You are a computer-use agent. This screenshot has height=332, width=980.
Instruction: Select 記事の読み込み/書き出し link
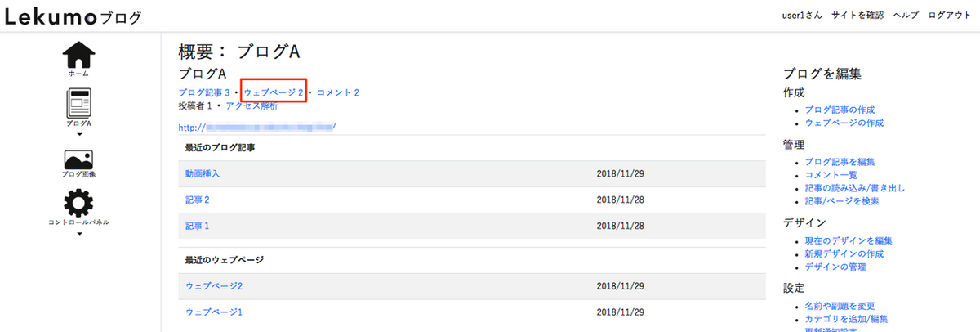[x=855, y=188]
